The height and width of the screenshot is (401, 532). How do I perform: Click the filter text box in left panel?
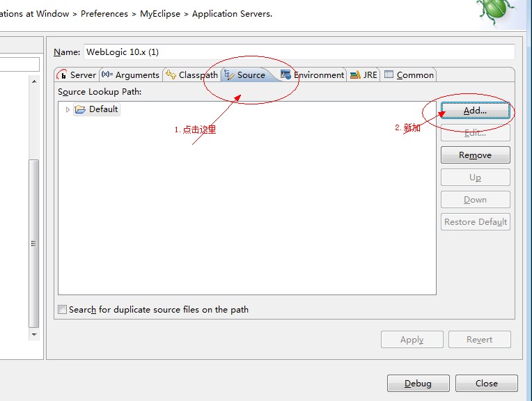(19, 65)
